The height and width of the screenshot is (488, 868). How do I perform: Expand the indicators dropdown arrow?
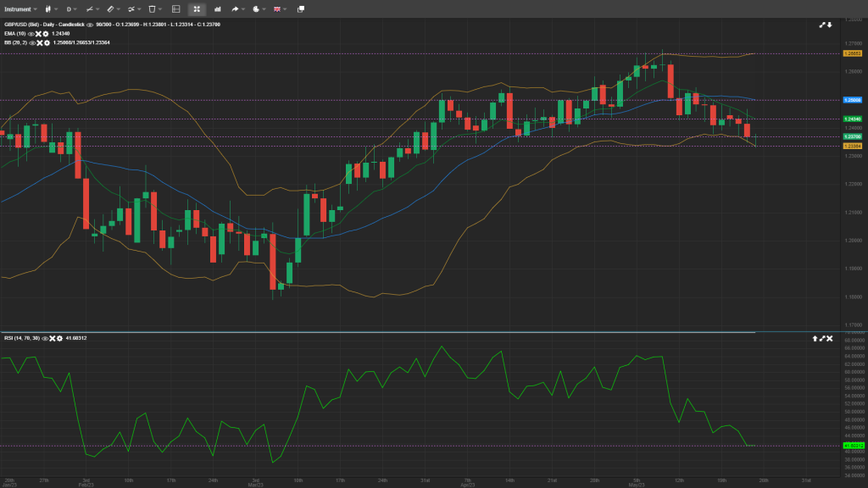pyautogui.click(x=139, y=9)
